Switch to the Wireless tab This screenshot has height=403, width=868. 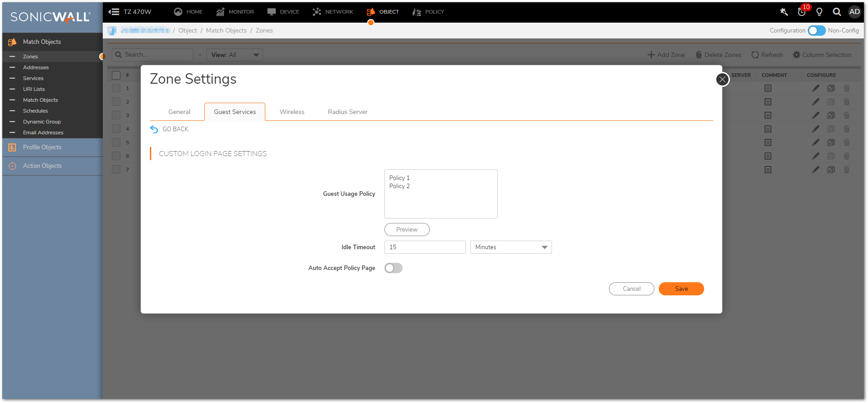coord(292,112)
